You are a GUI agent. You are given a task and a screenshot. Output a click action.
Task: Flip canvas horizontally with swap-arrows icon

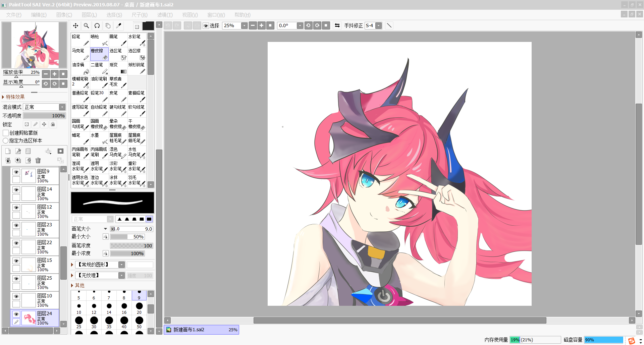coord(337,25)
